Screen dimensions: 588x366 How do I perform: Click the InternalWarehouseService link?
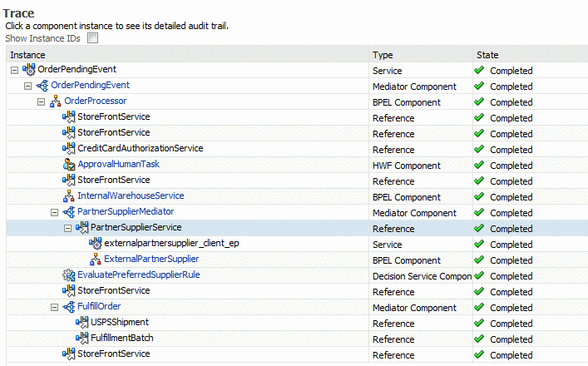131,195
